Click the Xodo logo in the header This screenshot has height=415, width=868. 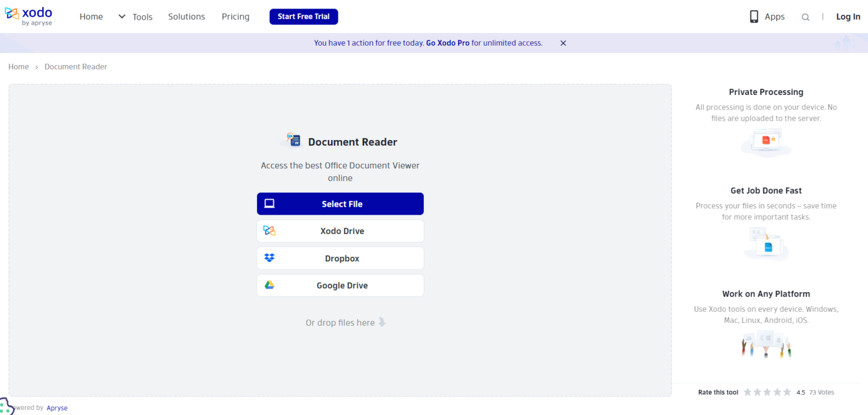[29, 16]
